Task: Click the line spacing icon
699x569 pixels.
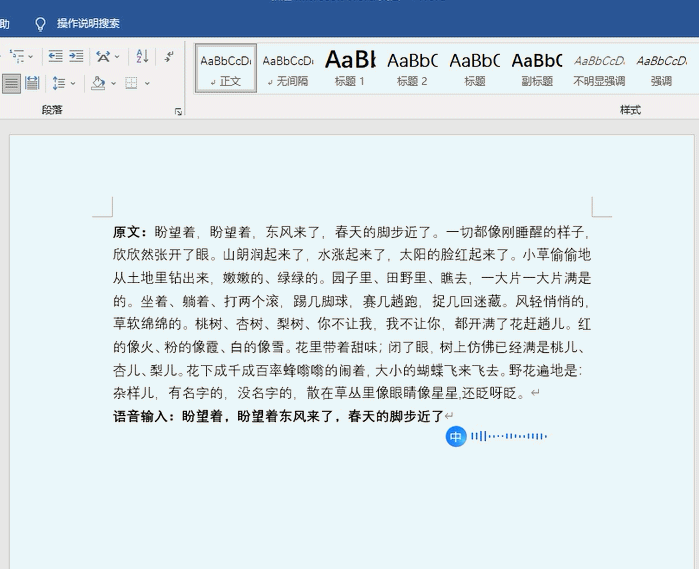Action: (59, 83)
